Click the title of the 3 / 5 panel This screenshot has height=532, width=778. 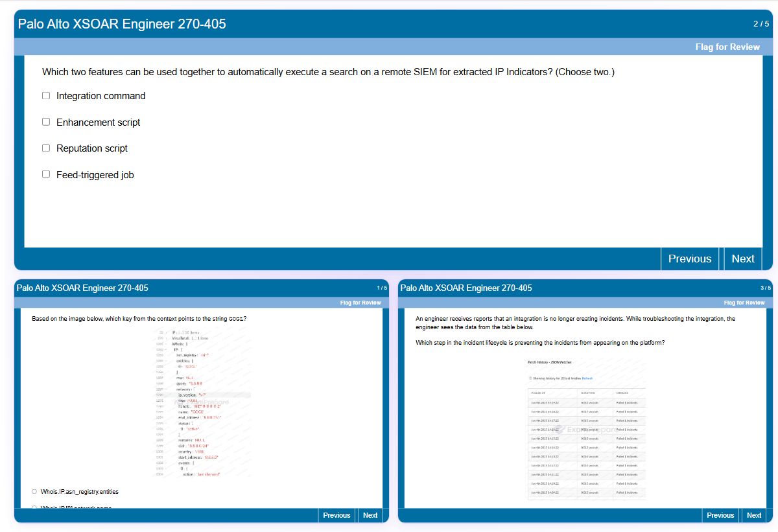466,288
